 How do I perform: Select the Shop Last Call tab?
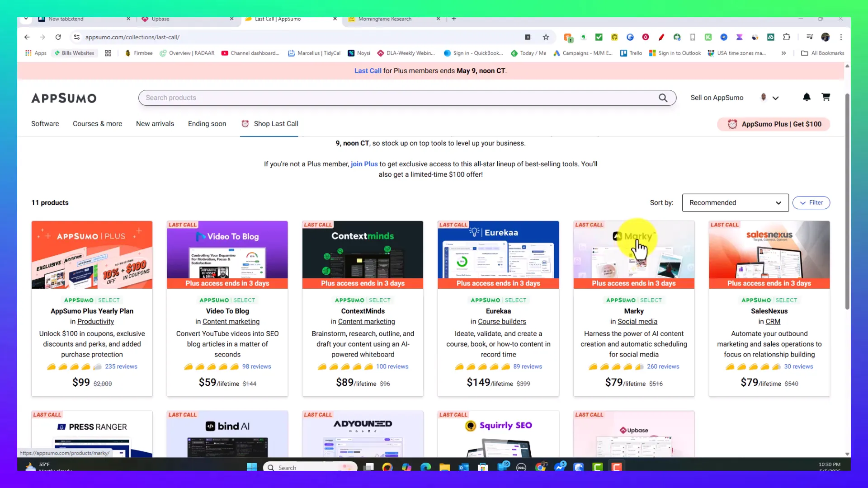pyautogui.click(x=269, y=123)
